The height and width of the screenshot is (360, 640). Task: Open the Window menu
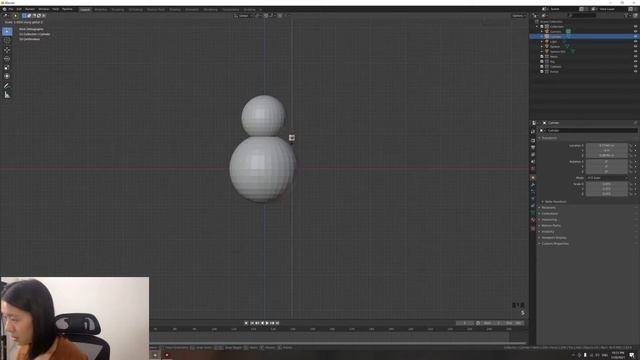tap(44, 9)
